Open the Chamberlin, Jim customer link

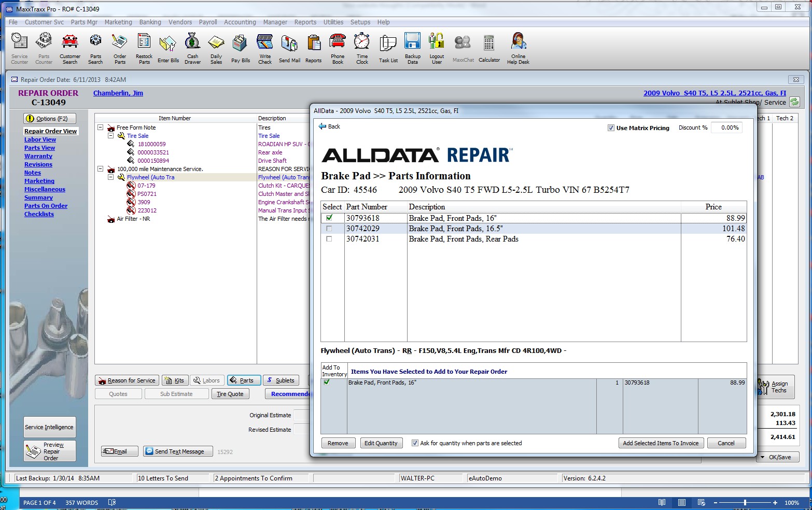pos(118,93)
